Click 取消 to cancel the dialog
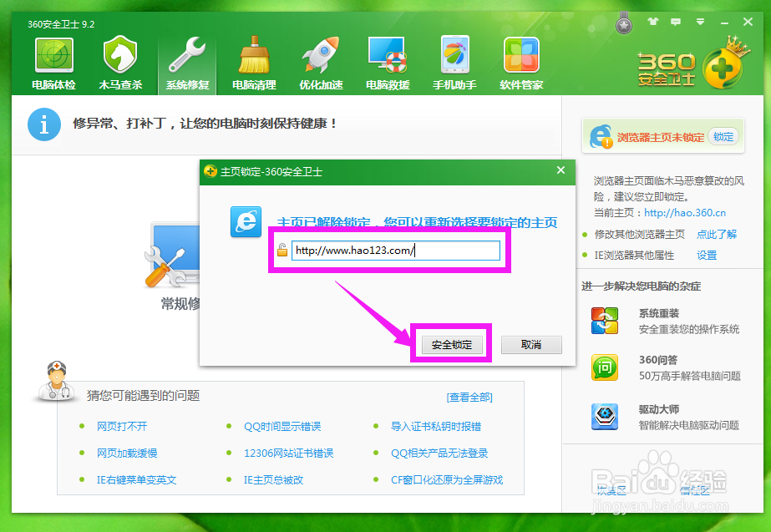 tap(531, 345)
